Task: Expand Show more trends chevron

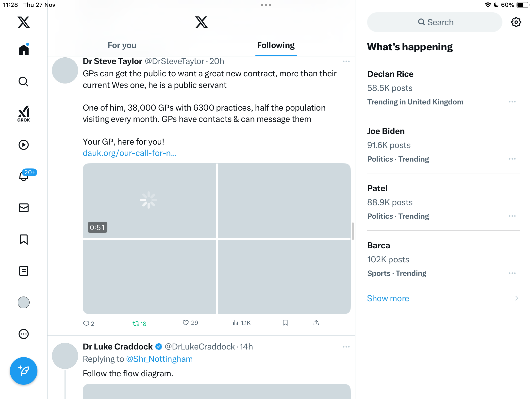Action: tap(516, 298)
